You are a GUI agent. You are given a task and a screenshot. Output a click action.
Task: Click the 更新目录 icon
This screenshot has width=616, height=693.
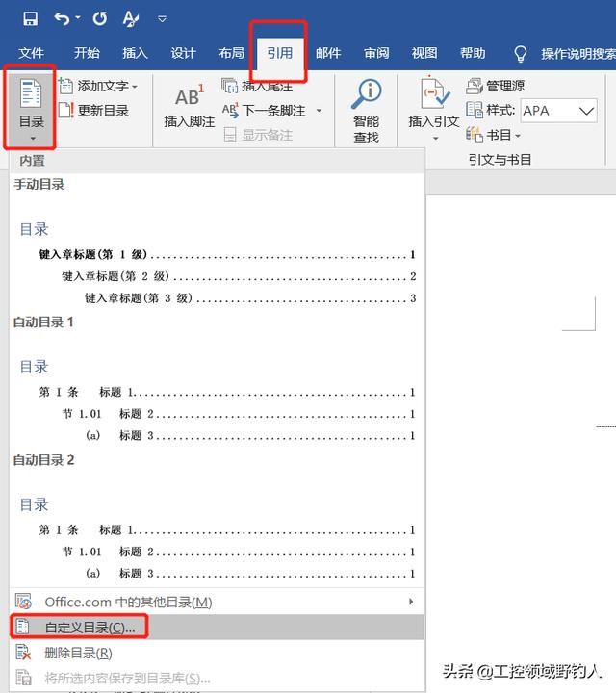click(x=65, y=110)
